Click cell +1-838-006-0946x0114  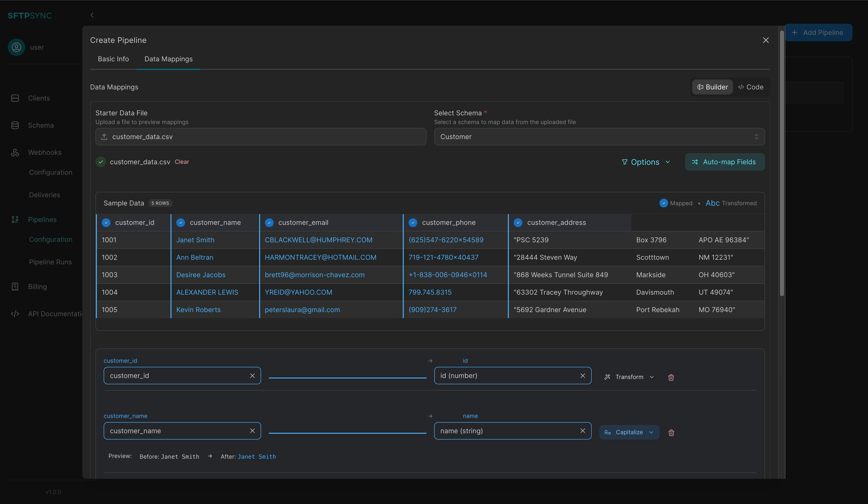[447, 275]
